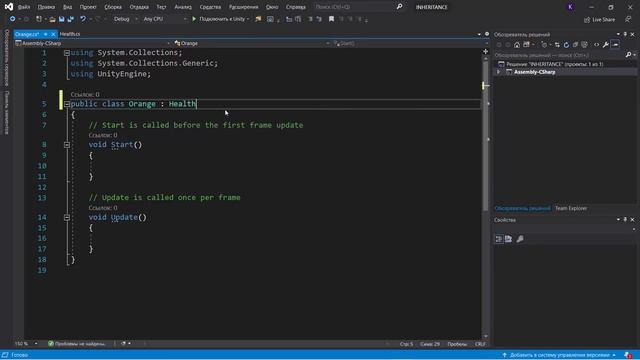Open the Тест menu
640x360 pixels.
click(161, 7)
